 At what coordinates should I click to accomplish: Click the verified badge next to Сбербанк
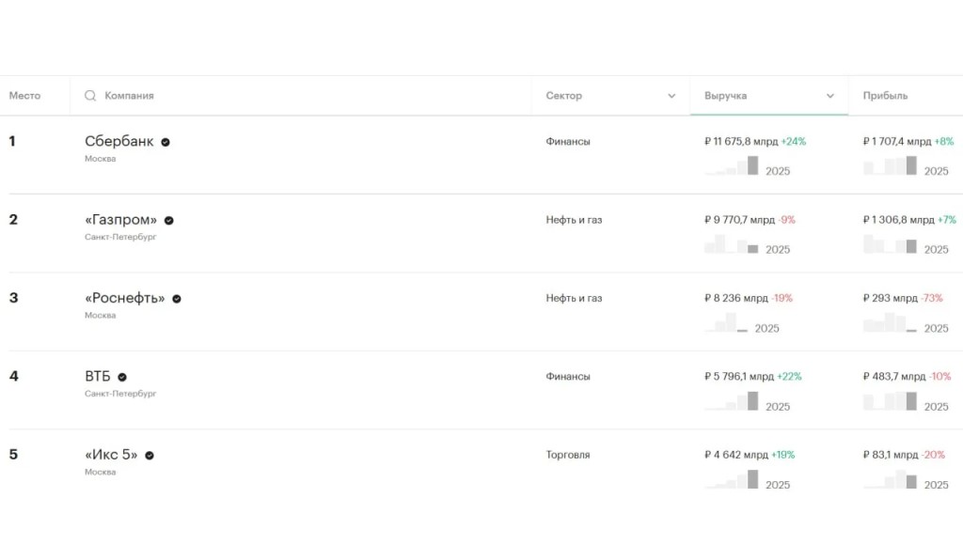click(x=166, y=142)
